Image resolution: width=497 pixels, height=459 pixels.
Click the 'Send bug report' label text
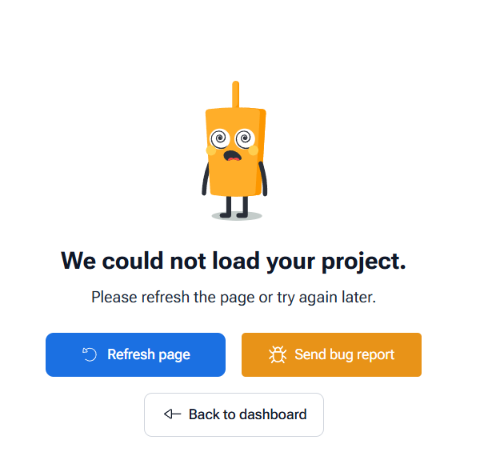pos(344,355)
